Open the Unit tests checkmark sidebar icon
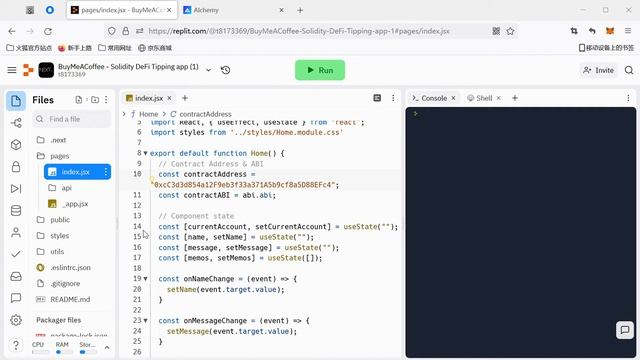The height and width of the screenshot is (360, 640). click(16, 254)
